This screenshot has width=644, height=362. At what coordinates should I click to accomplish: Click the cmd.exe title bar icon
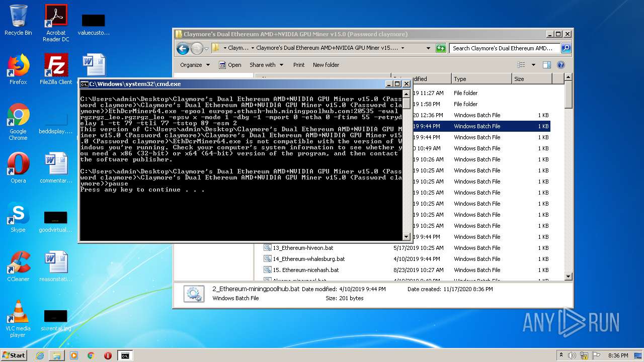85,84
